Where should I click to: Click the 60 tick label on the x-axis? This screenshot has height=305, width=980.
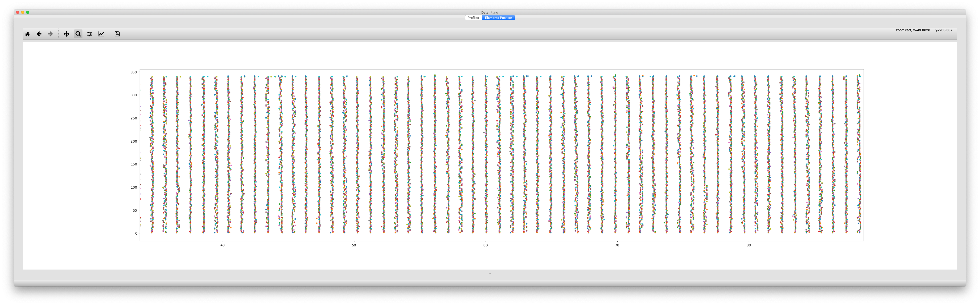click(485, 246)
